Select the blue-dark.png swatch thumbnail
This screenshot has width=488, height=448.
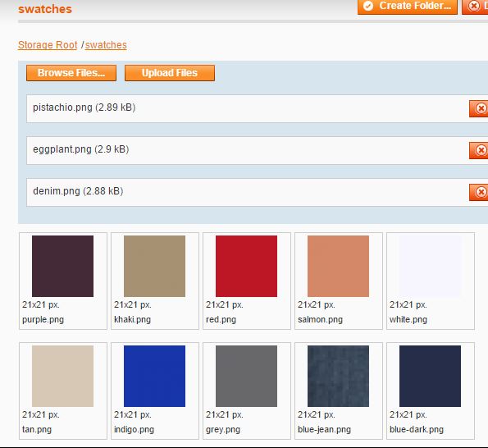(x=430, y=376)
